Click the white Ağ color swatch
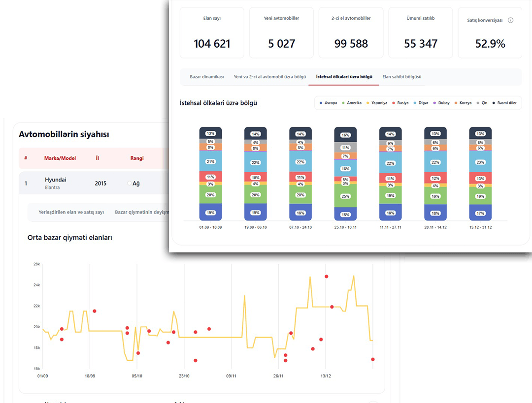The width and height of the screenshot is (532, 403). (129, 184)
